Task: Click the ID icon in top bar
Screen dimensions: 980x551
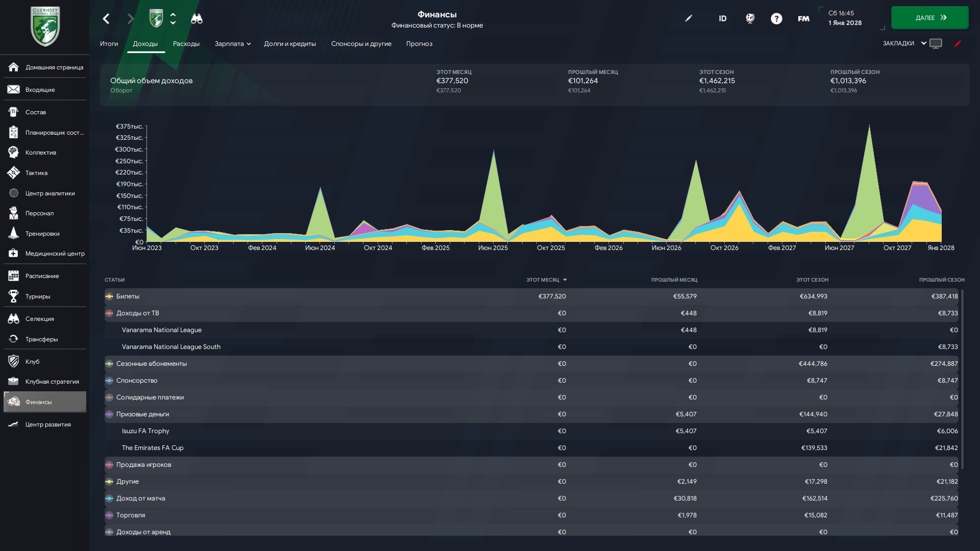Action: coord(722,19)
